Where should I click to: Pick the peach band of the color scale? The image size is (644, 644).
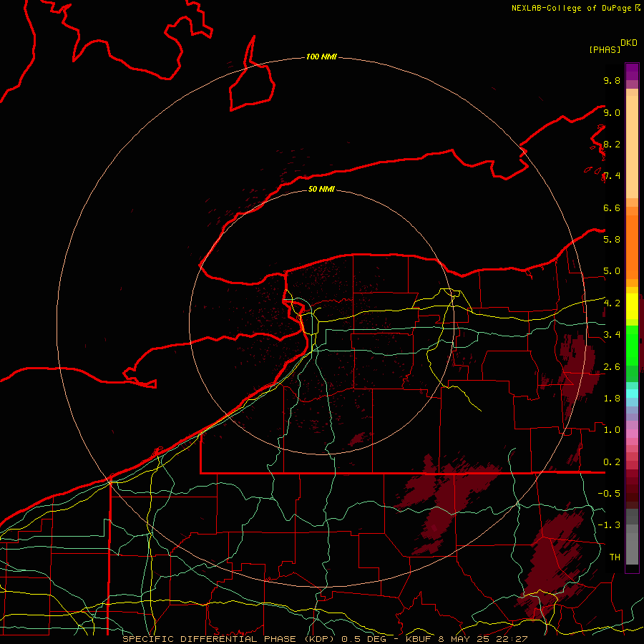(x=632, y=147)
